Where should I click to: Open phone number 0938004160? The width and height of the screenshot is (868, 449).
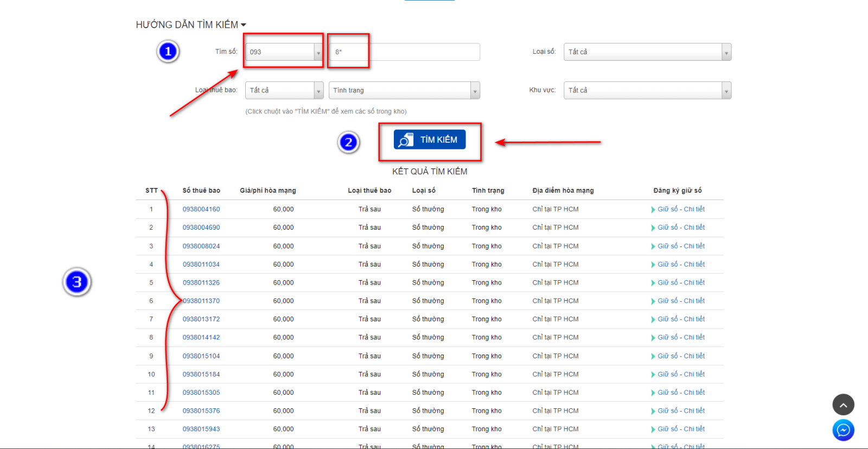tap(201, 209)
